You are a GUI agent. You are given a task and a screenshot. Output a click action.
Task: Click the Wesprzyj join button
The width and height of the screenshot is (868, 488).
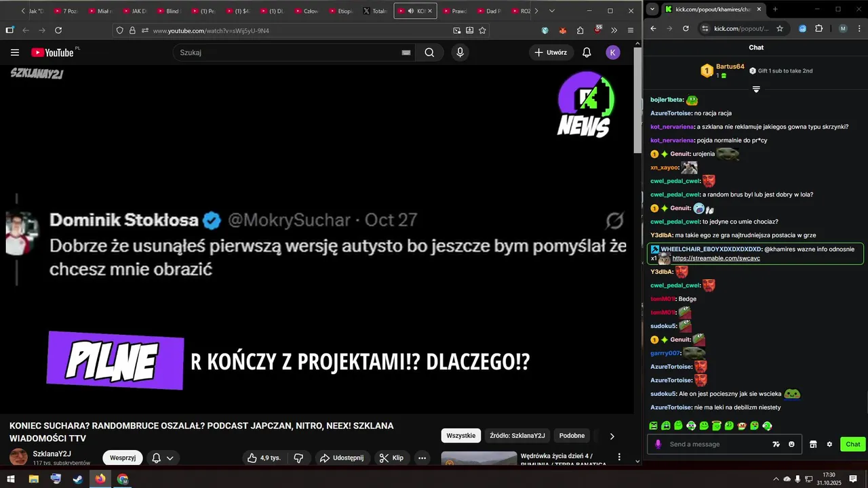tap(123, 458)
